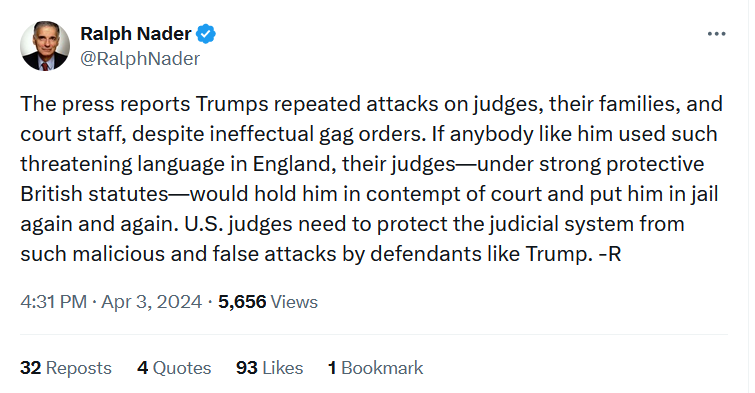The width and height of the screenshot is (755, 393).
Task: View the 5,656 views count
Action: coord(242,302)
